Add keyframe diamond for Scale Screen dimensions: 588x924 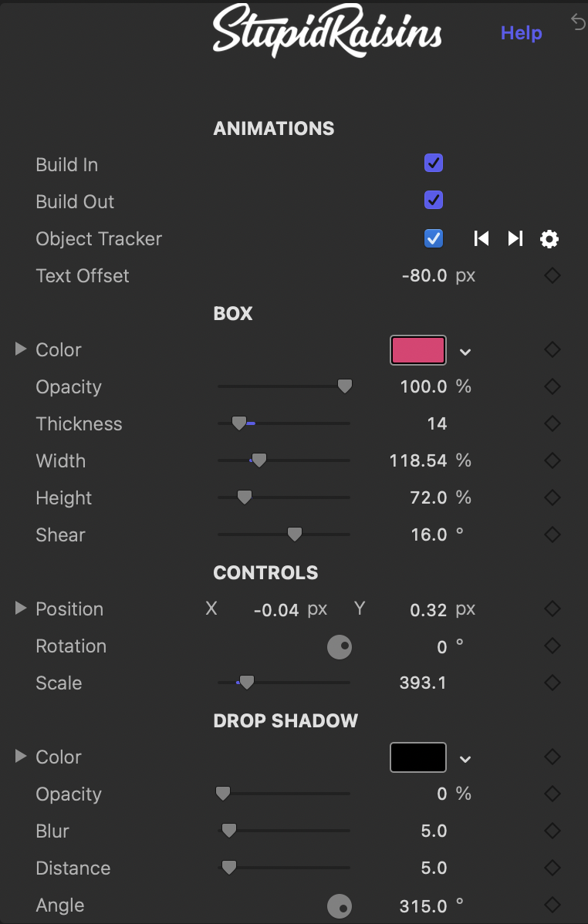[x=552, y=683]
